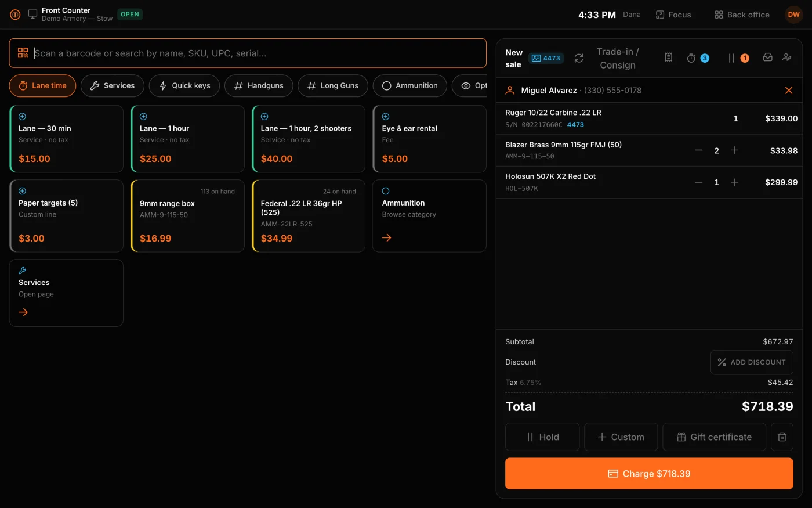
Task: Switch to Trade-in / Consign mode
Action: 618,58
